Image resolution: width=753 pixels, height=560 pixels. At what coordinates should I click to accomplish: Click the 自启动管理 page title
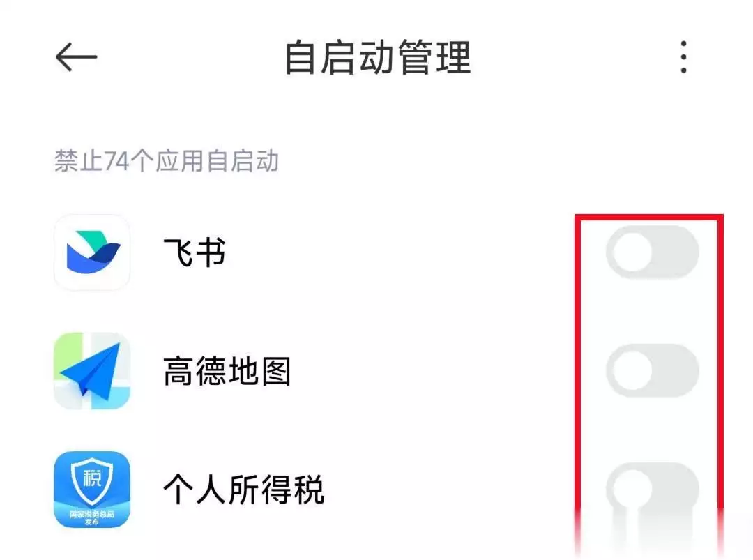(x=378, y=58)
